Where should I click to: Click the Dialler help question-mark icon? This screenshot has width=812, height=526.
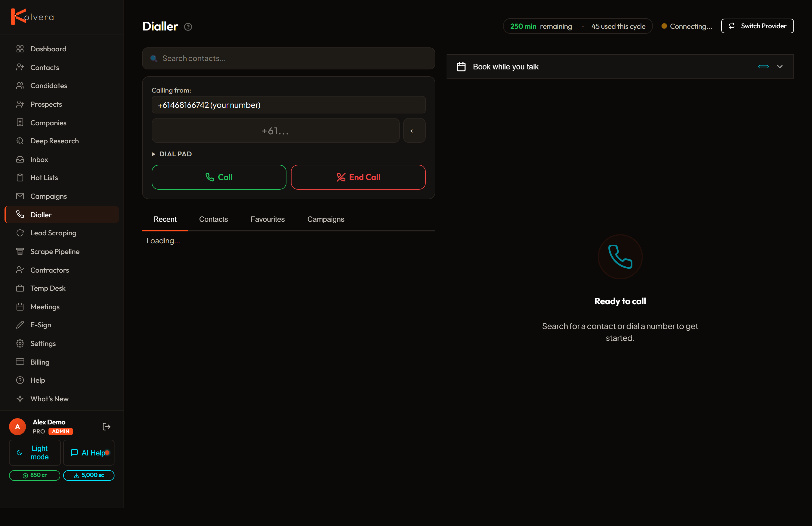pyautogui.click(x=188, y=27)
